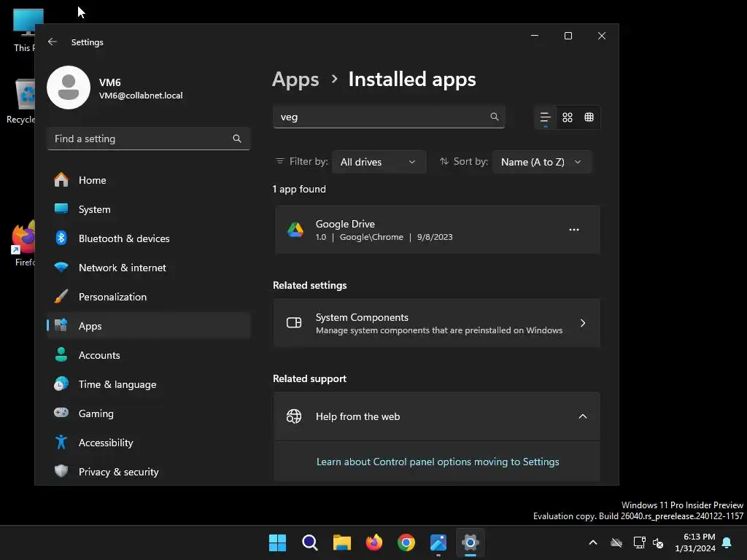Click the Privacy shield icon
Viewport: 747px width, 560px height.
(61, 471)
